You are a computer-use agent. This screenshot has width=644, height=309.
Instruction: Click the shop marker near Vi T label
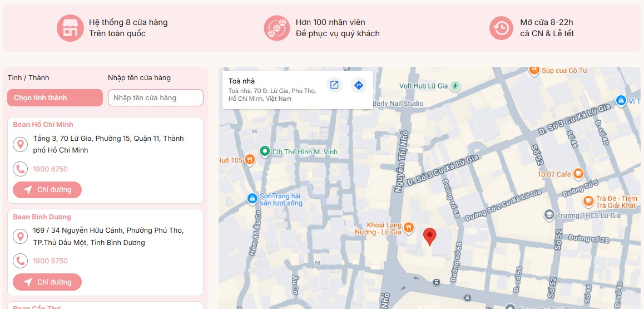621,100
